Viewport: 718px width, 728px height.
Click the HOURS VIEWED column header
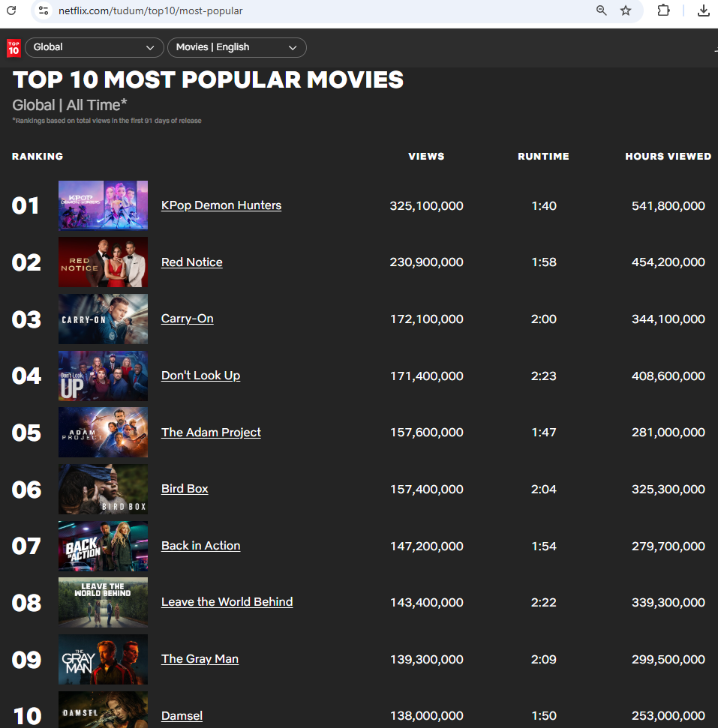pyautogui.click(x=668, y=157)
